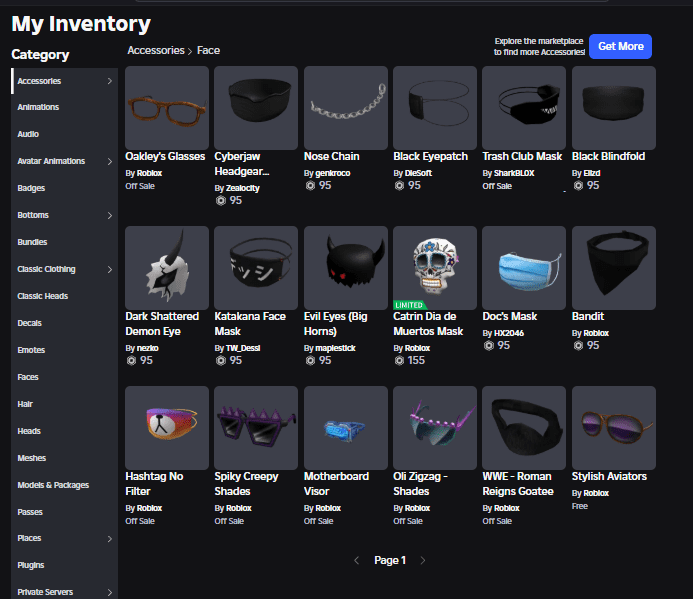The image size is (693, 599).
Task: Click the Nose Chain title text
Action: tap(331, 156)
